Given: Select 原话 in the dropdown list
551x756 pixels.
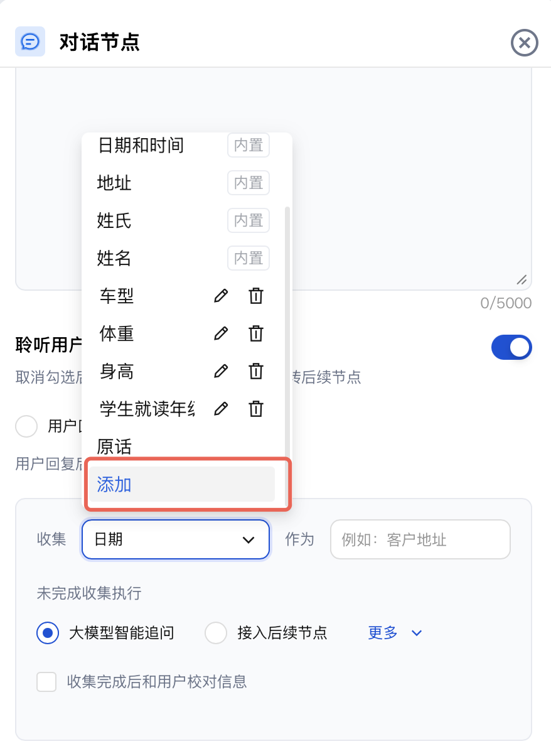Looking at the screenshot, I should [114, 446].
